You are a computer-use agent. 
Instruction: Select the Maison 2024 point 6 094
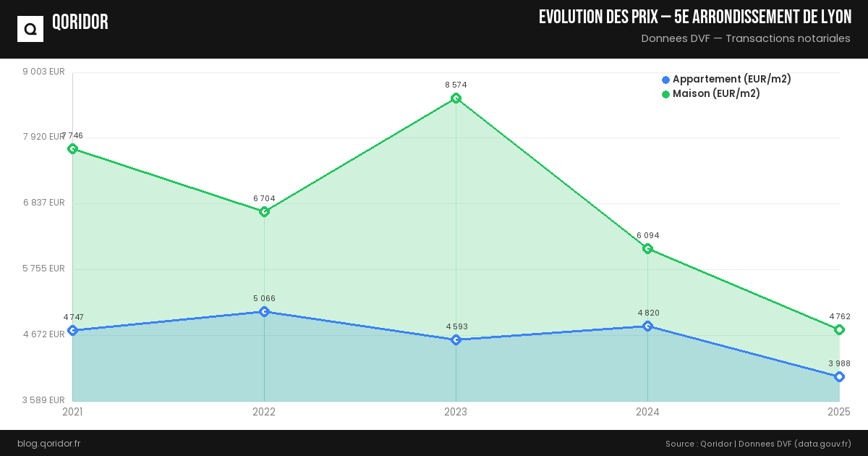(x=647, y=249)
